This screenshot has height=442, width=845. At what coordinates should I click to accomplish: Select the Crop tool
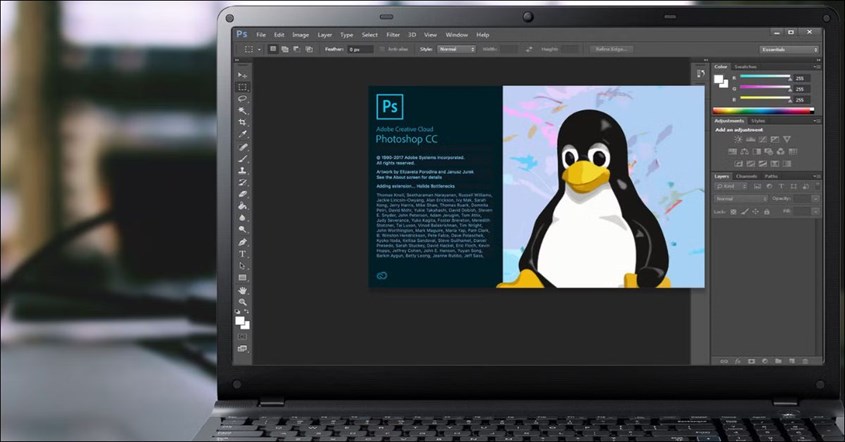point(243,122)
